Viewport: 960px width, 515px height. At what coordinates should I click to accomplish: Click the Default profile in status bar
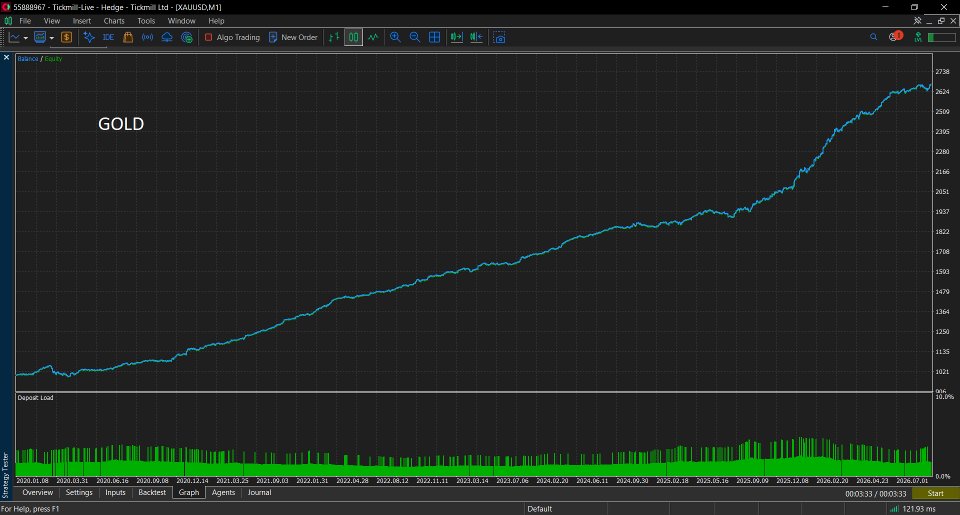(x=539, y=509)
